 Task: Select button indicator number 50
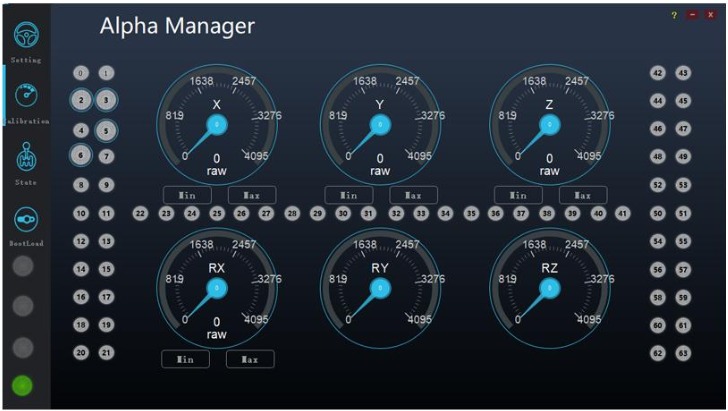tap(657, 213)
